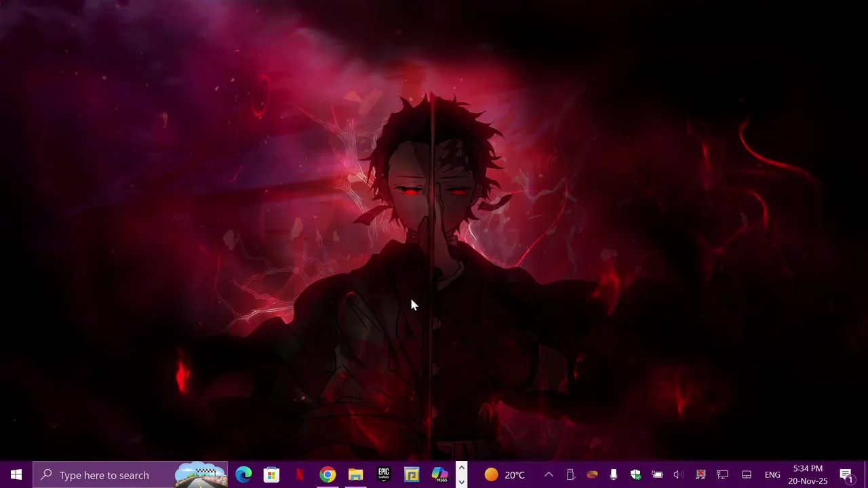Click the microphone tray icon
868x488 pixels.
(614, 475)
